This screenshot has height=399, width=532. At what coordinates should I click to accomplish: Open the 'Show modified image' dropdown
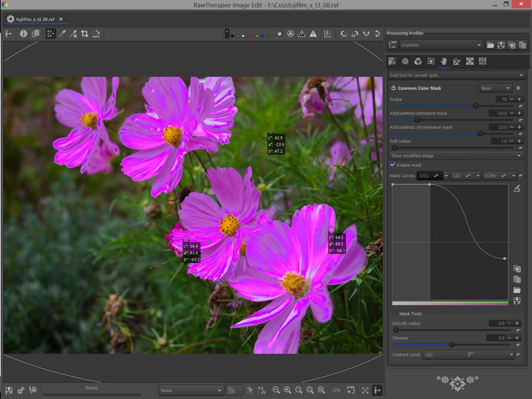point(456,156)
